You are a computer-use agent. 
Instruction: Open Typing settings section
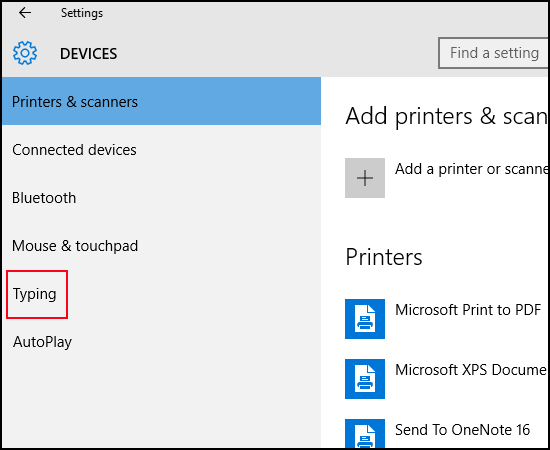[161, 294]
